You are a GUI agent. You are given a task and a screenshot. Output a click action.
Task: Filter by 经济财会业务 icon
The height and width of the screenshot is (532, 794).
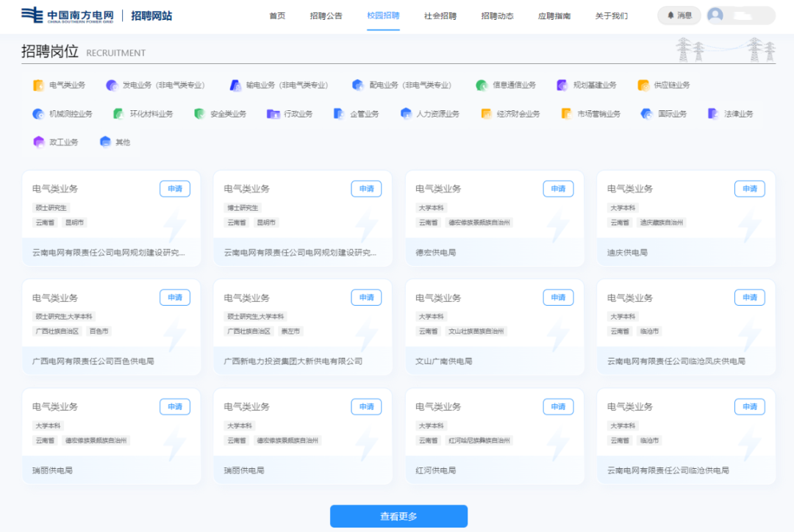tap(486, 114)
